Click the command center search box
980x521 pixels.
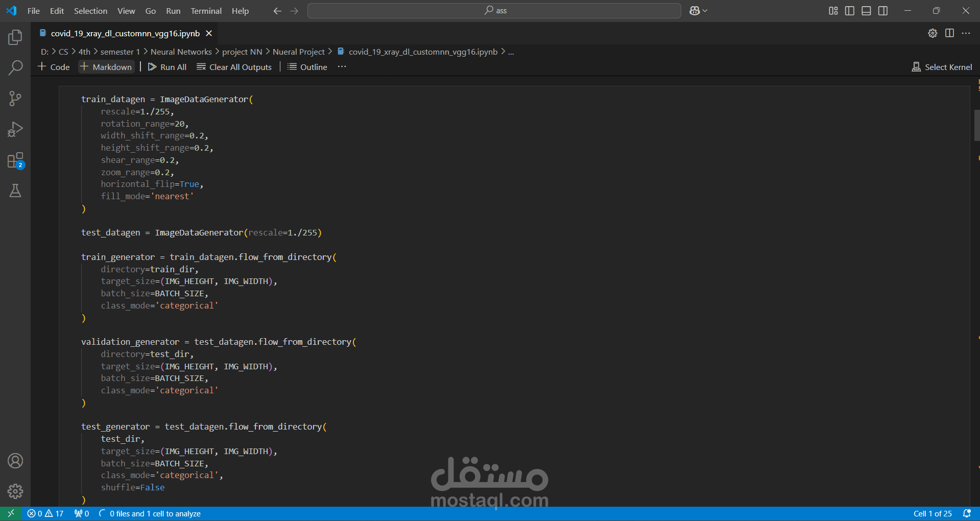[494, 11]
